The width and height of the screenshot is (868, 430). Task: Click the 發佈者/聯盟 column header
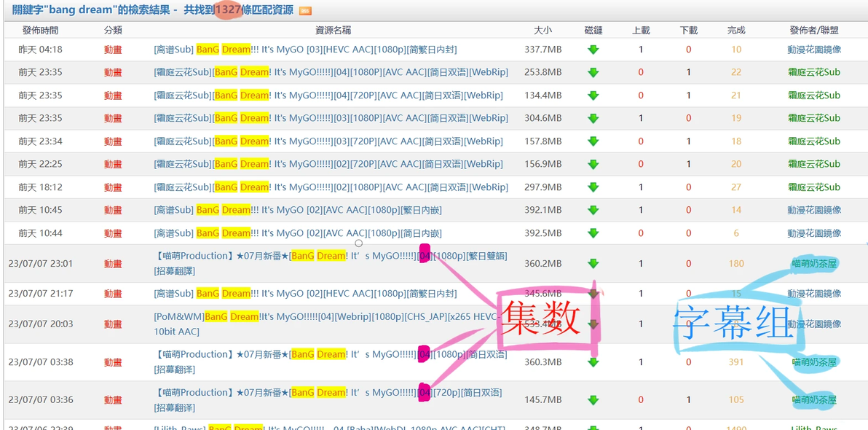[814, 31]
